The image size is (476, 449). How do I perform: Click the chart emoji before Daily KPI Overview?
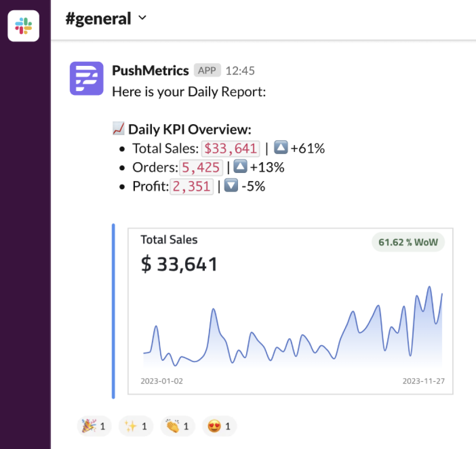(118, 130)
